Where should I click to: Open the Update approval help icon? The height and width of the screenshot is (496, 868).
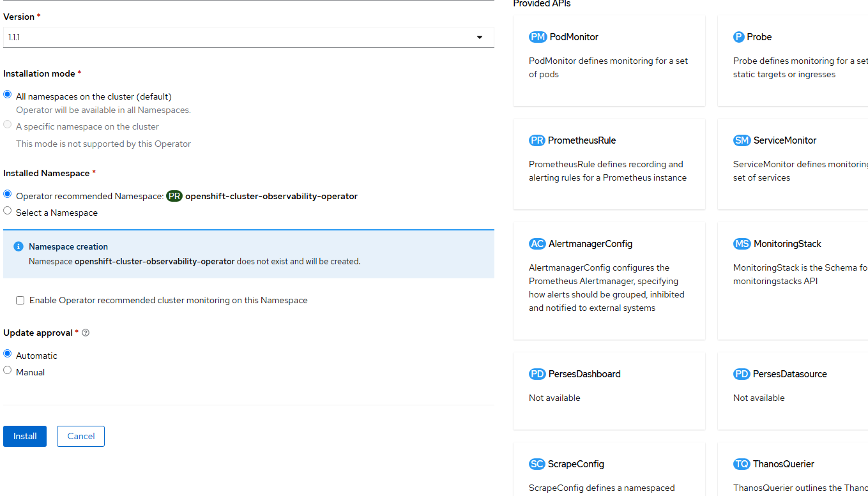(86, 333)
